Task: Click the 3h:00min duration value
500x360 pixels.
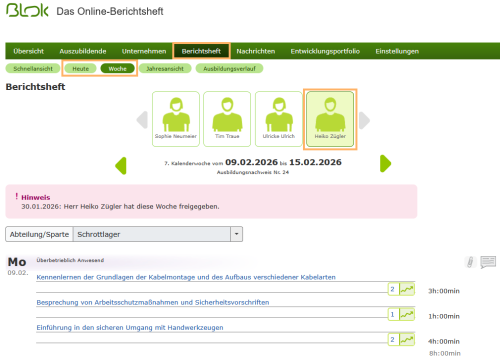Action: click(x=444, y=291)
